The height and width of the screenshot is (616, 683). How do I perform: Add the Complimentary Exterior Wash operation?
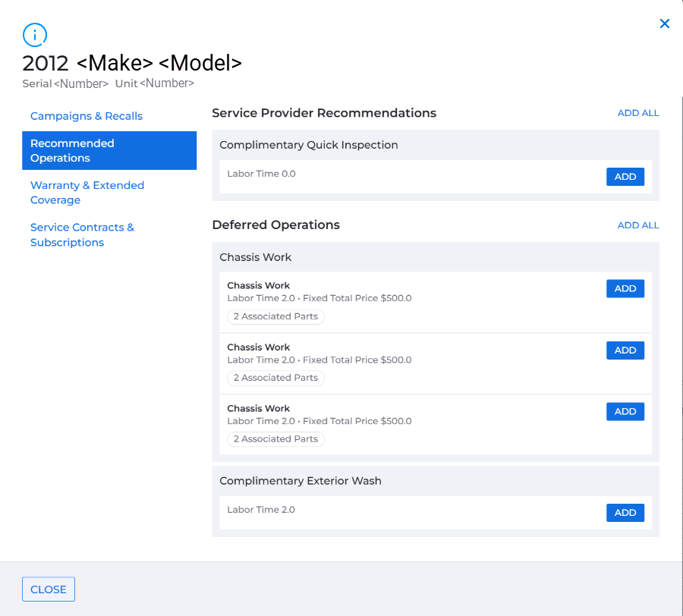[x=625, y=513]
